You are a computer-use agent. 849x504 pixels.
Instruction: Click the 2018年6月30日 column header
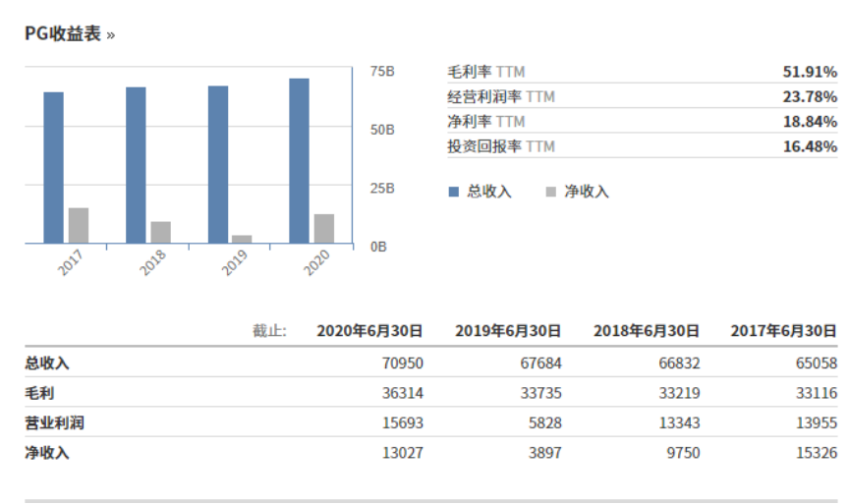click(x=647, y=331)
